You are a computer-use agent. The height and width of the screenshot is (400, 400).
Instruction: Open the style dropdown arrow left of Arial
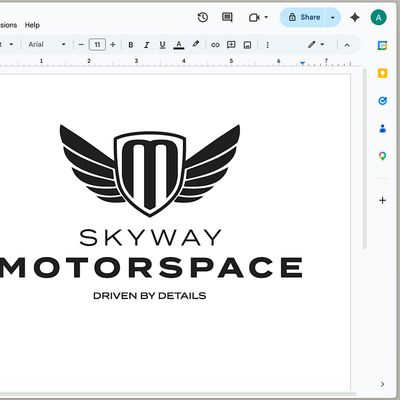click(x=11, y=44)
